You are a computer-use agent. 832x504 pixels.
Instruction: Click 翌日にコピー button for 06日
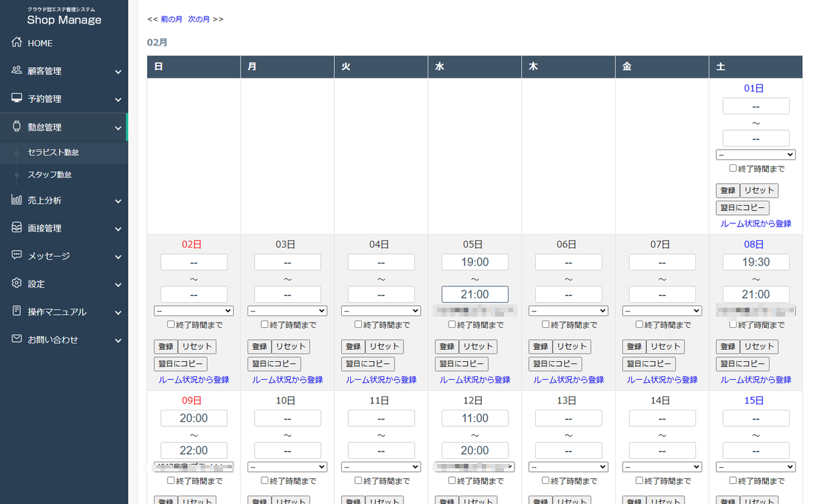[x=555, y=364]
